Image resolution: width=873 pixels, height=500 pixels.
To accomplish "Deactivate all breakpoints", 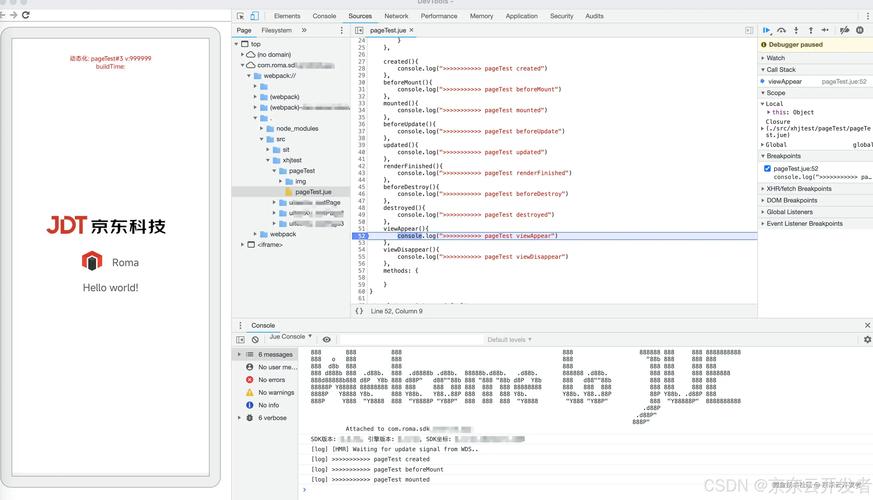I will point(845,30).
